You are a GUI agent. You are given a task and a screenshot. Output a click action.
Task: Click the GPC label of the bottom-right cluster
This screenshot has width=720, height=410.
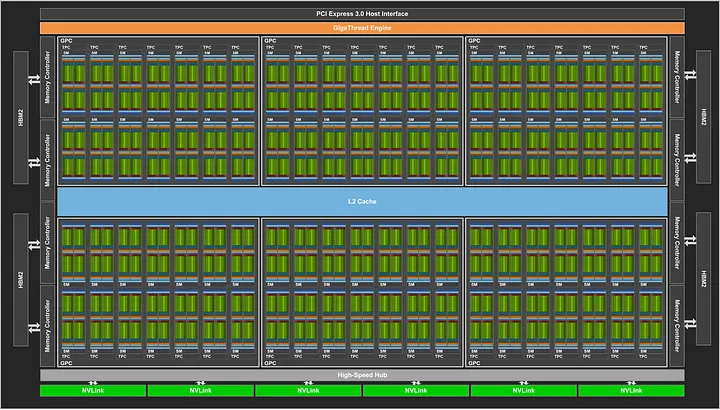click(x=474, y=363)
